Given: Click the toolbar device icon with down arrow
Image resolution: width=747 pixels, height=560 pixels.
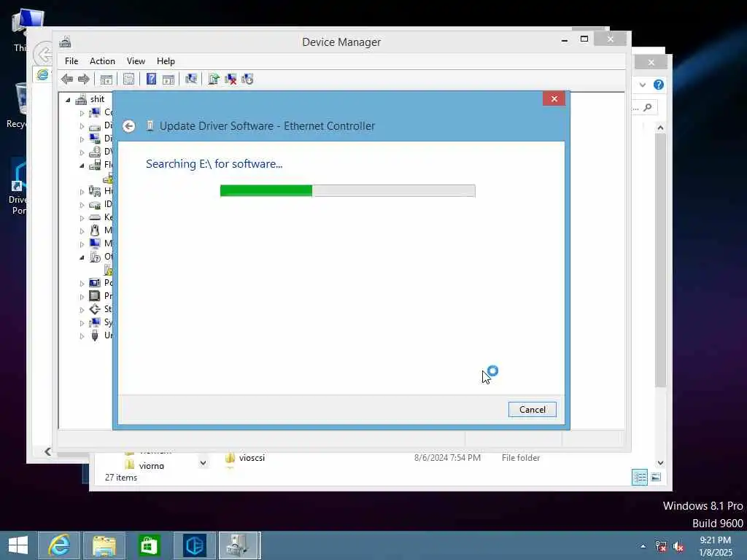Looking at the screenshot, I should (247, 79).
